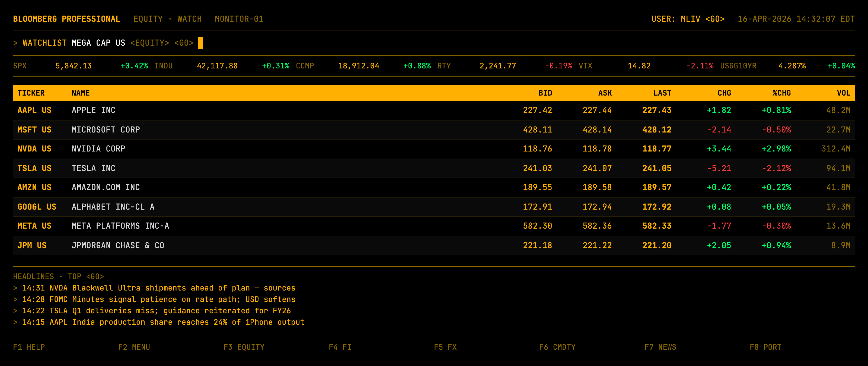Click META last price 582.33
This screenshot has height=366, width=868.
[657, 226]
